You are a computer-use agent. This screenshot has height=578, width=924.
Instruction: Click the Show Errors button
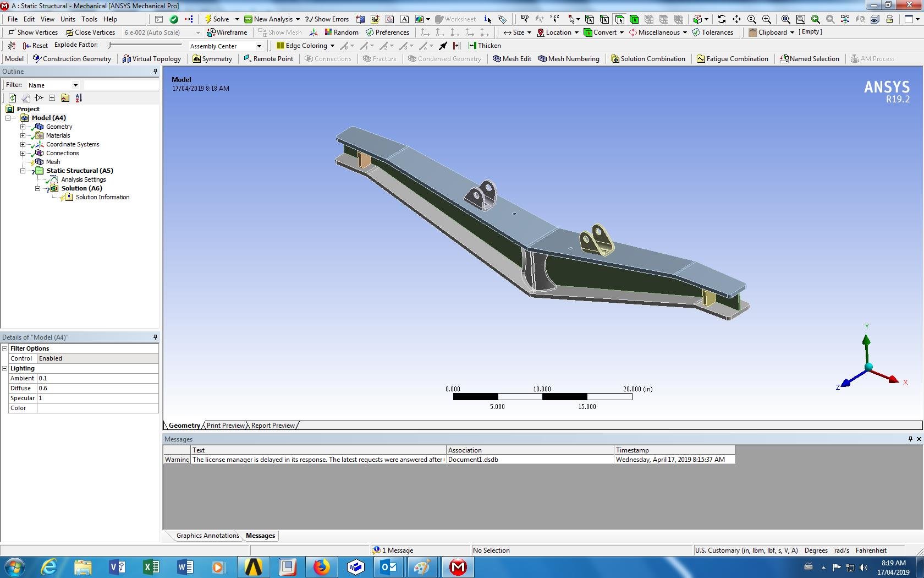[327, 19]
